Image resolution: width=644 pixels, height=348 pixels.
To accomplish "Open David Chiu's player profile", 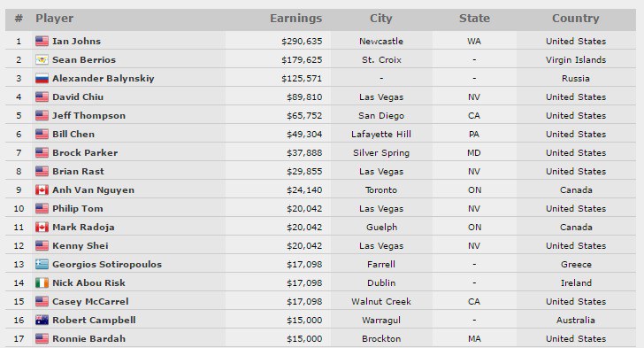I will click(78, 97).
